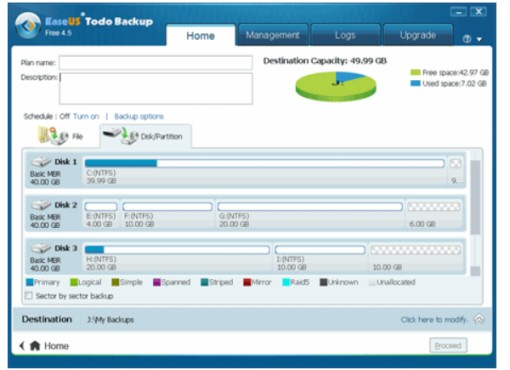Image resolution: width=510 pixels, height=370 pixels.
Task: Select Disk 3 drive icon
Action: tap(41, 248)
